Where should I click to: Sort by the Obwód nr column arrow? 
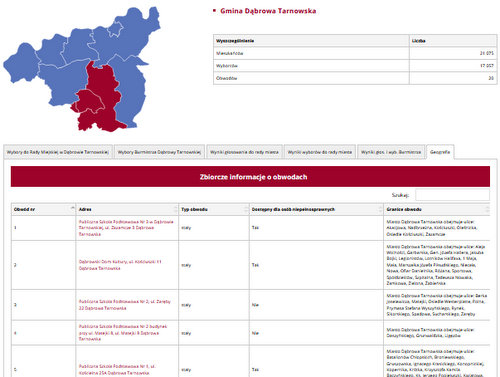point(72,209)
